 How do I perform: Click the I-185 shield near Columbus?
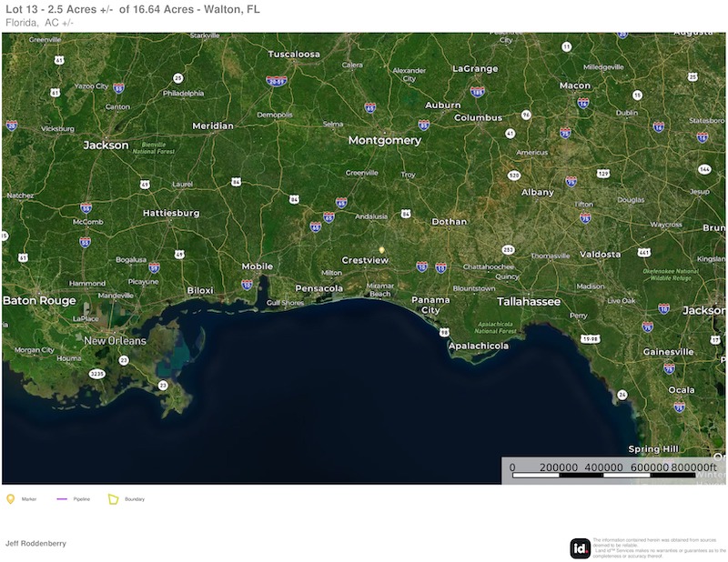click(477, 92)
